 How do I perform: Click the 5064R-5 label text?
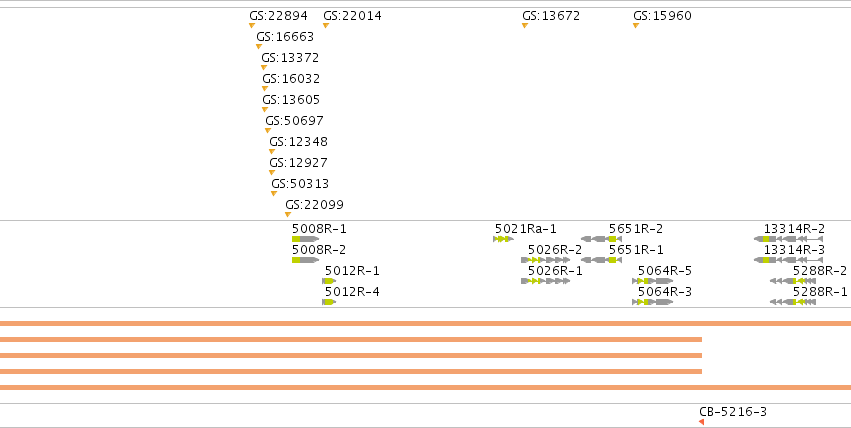pos(665,271)
